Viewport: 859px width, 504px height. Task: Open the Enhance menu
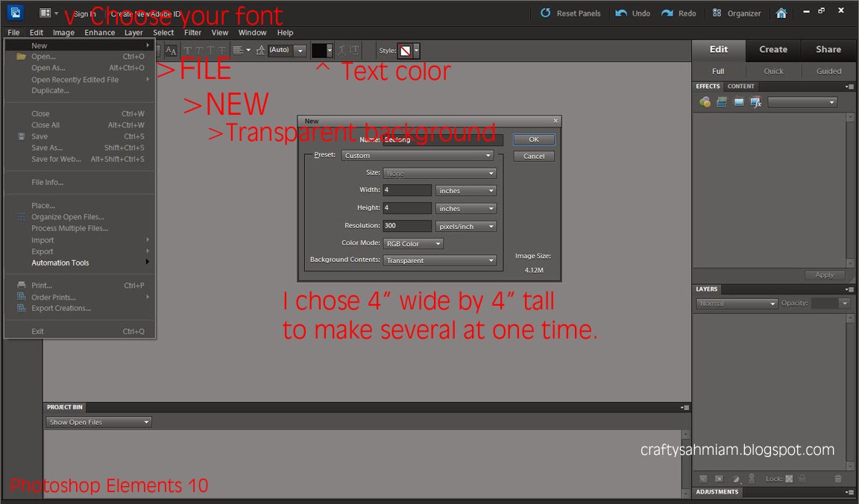pos(100,32)
